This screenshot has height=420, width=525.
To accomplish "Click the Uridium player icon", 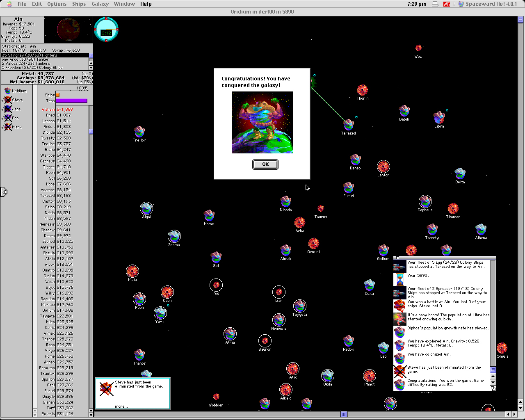I will (x=8, y=91).
